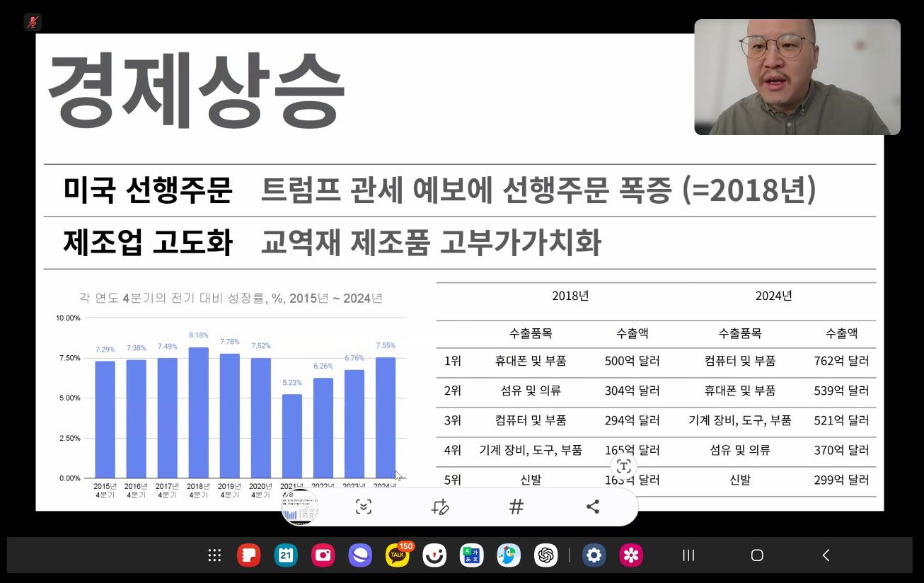Launch the pink Gallery flower app
This screenshot has width=924, height=583.
coord(631,555)
